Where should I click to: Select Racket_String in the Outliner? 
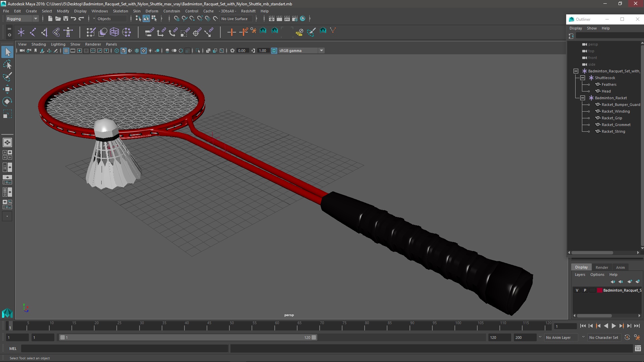tap(613, 131)
